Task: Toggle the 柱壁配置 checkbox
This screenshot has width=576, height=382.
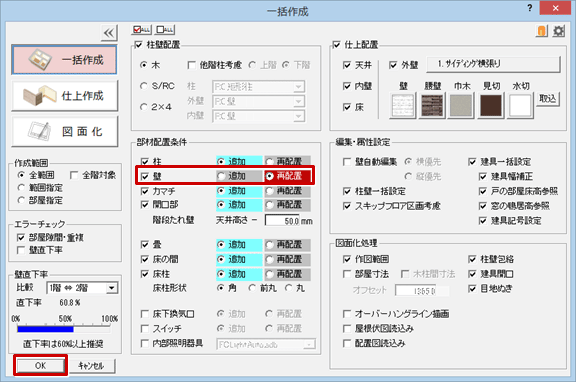Action: (138, 45)
